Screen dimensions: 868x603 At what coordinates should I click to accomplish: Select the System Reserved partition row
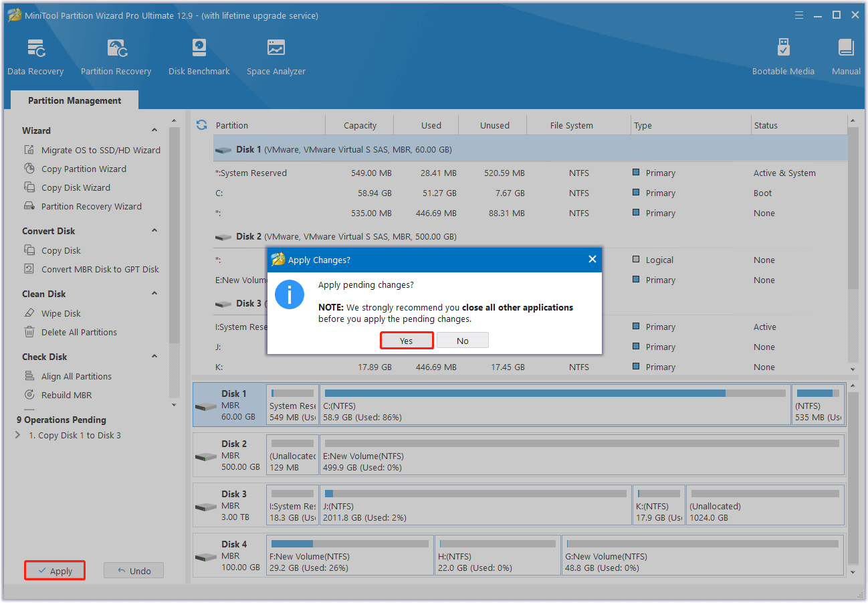click(530, 173)
